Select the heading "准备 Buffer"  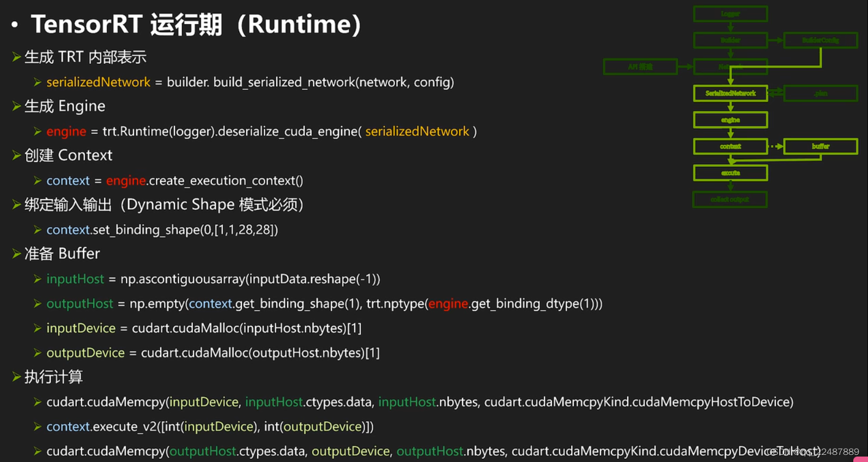[62, 254]
